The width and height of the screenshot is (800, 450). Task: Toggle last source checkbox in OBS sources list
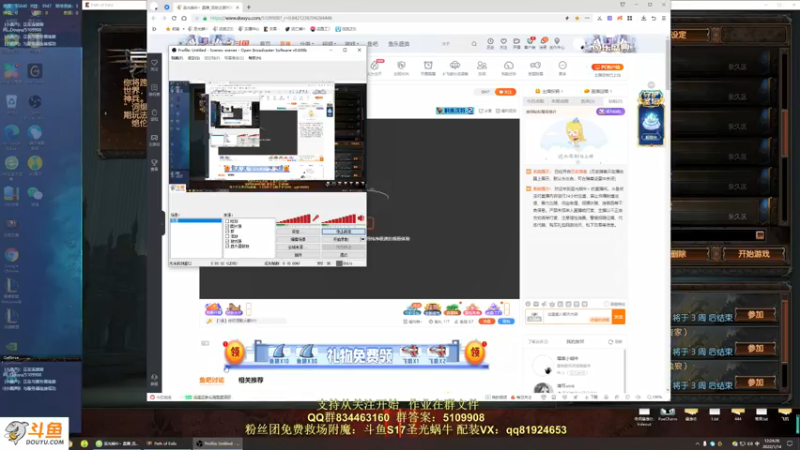pos(227,246)
